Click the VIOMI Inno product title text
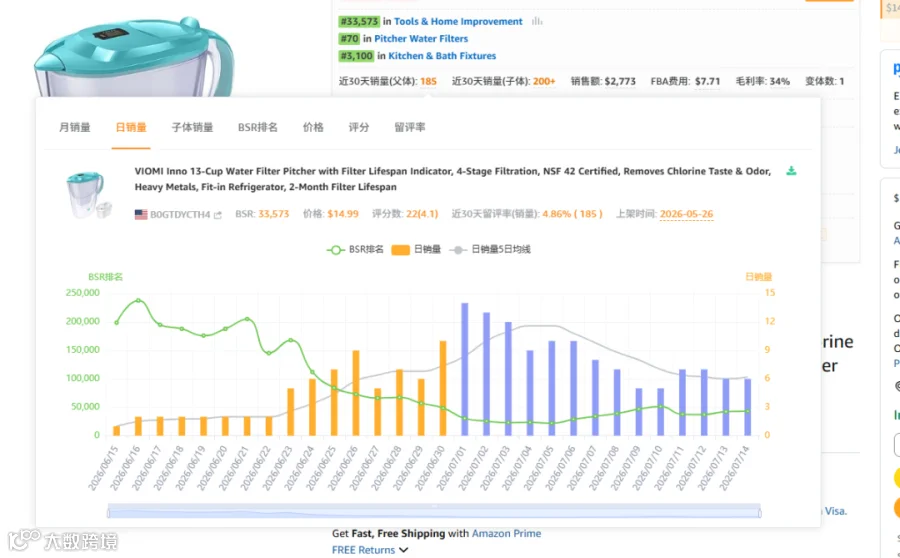This screenshot has width=900, height=558. [453, 179]
